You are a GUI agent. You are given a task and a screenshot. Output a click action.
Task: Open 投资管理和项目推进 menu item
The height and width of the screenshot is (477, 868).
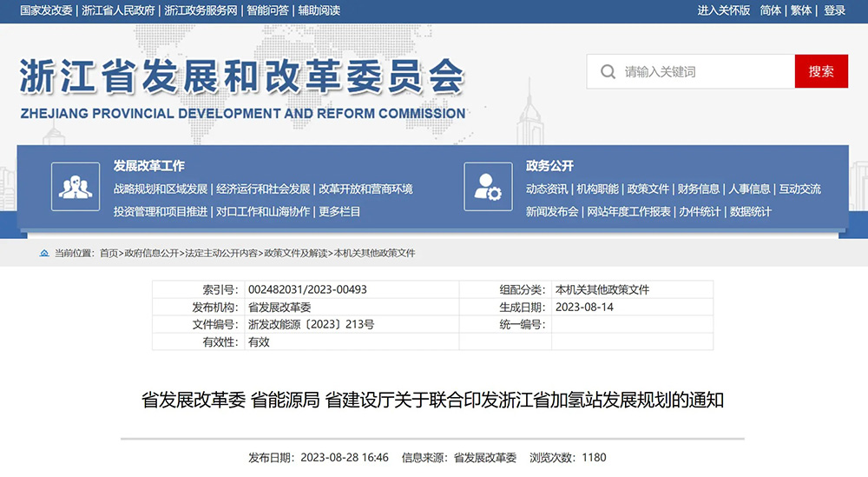(161, 212)
